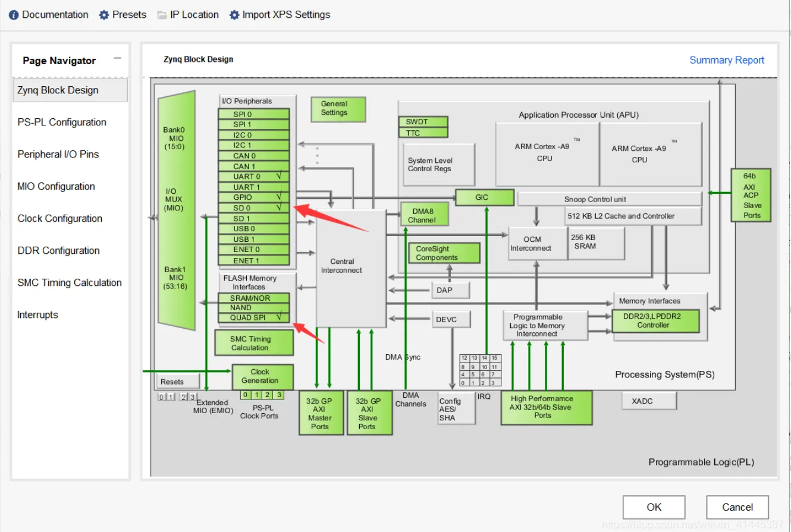Select the I2C 0 peripheral block

254,135
